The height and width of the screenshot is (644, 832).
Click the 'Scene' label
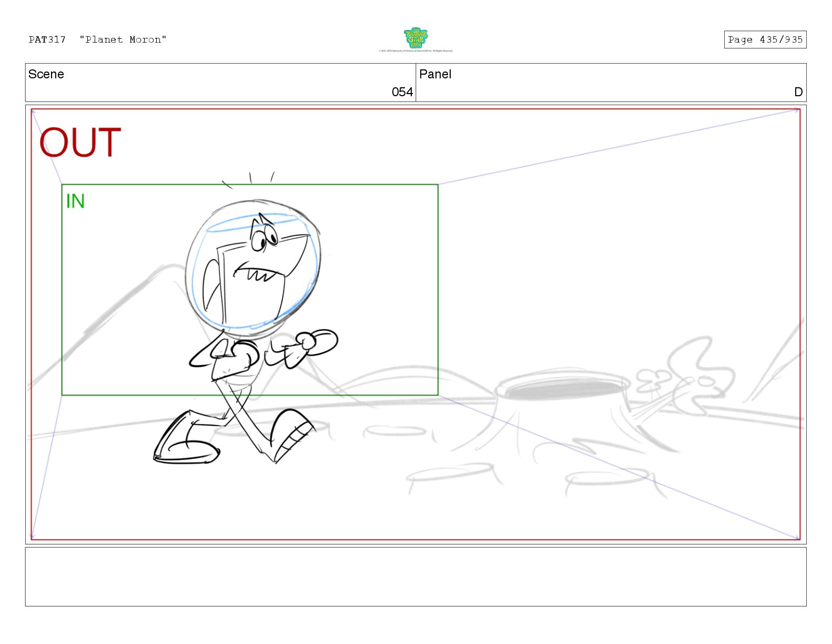click(x=46, y=74)
